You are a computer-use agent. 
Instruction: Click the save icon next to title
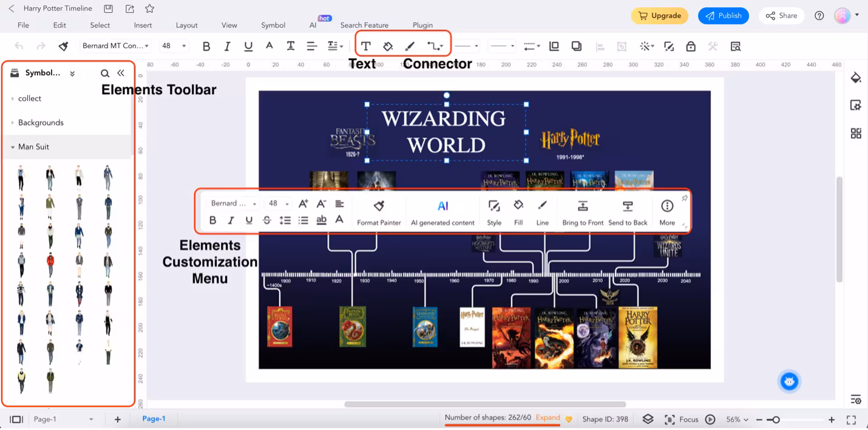click(x=108, y=9)
